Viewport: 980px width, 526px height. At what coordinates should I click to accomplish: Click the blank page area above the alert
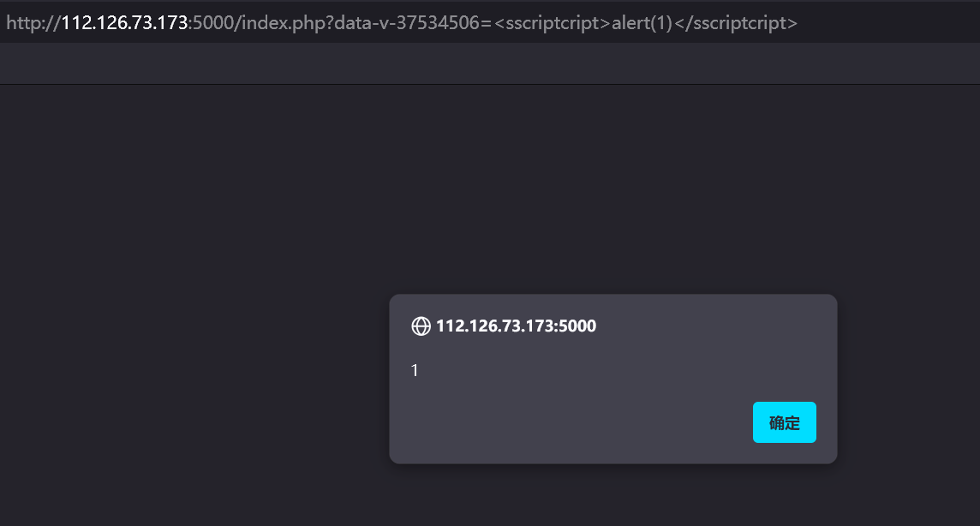pos(612,188)
